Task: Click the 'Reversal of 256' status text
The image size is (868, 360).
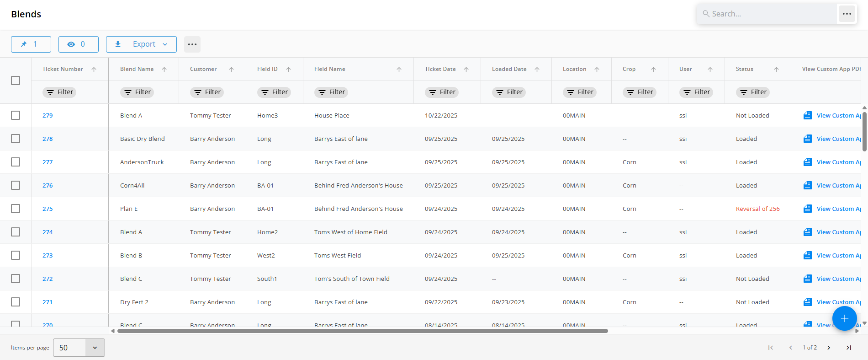Action: click(758, 209)
